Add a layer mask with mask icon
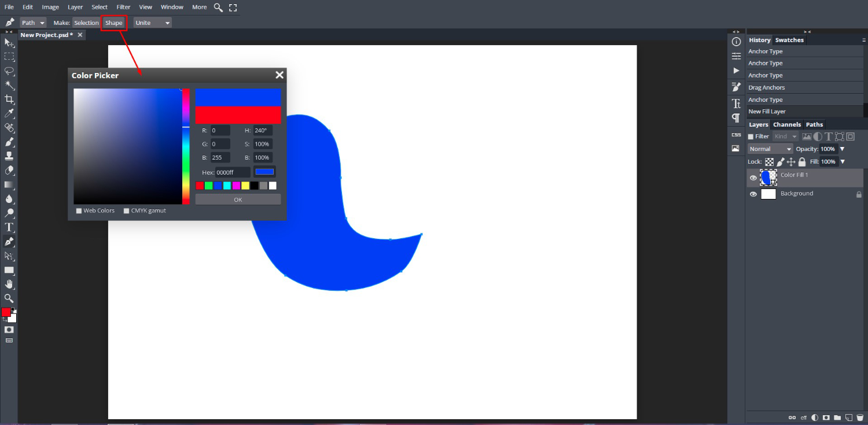The image size is (868, 425). 826,417
